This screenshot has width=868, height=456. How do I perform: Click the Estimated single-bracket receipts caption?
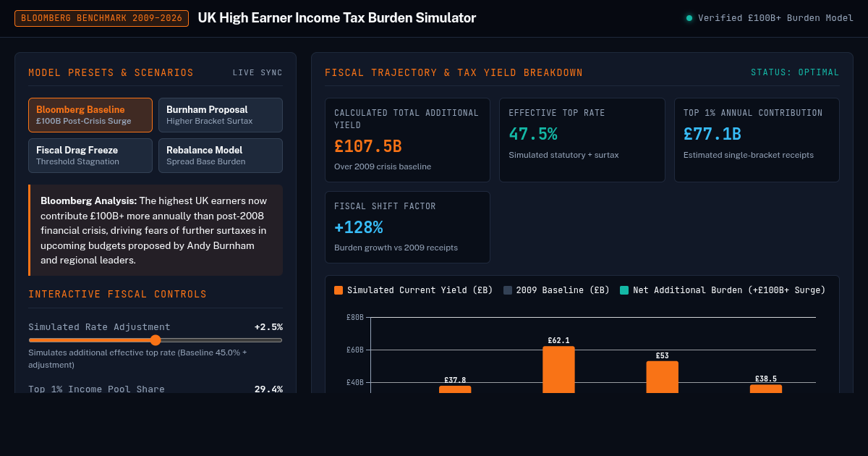tap(749, 155)
